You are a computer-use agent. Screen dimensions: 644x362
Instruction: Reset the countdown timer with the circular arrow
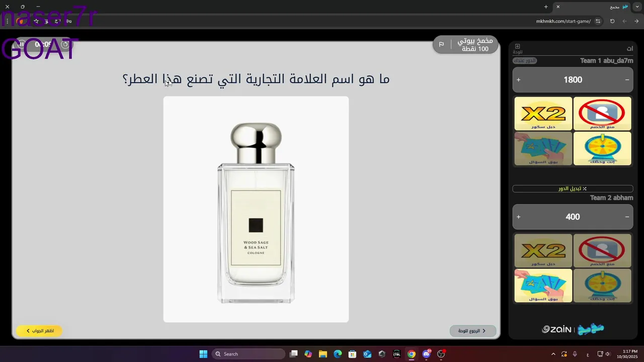pos(65,44)
